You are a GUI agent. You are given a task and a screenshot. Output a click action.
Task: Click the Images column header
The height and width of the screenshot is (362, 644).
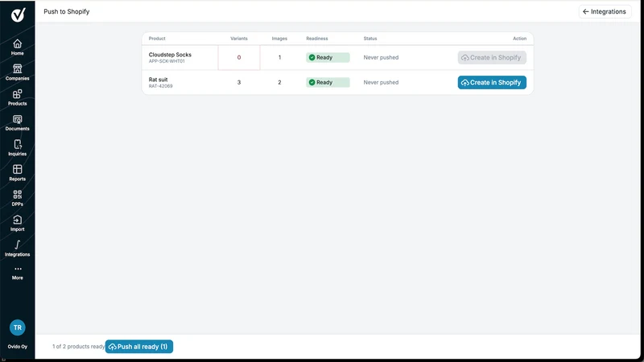(x=279, y=39)
